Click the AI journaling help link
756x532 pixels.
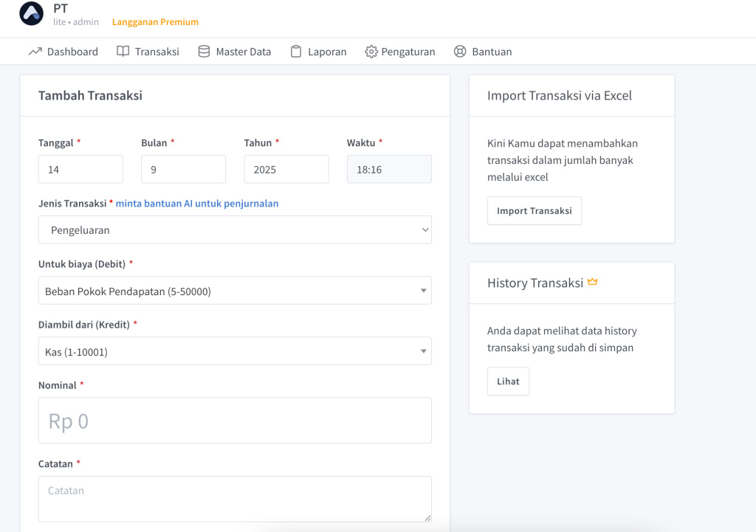tap(197, 204)
